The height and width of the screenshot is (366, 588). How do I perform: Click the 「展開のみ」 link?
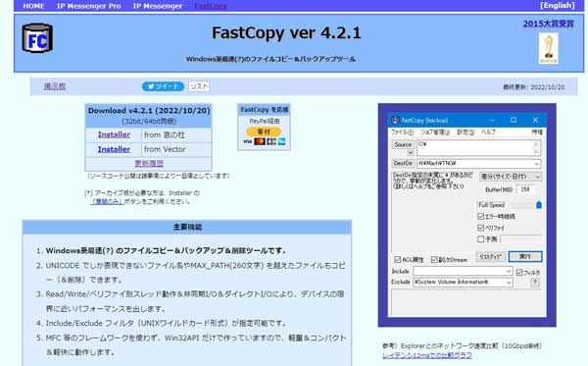107,201
